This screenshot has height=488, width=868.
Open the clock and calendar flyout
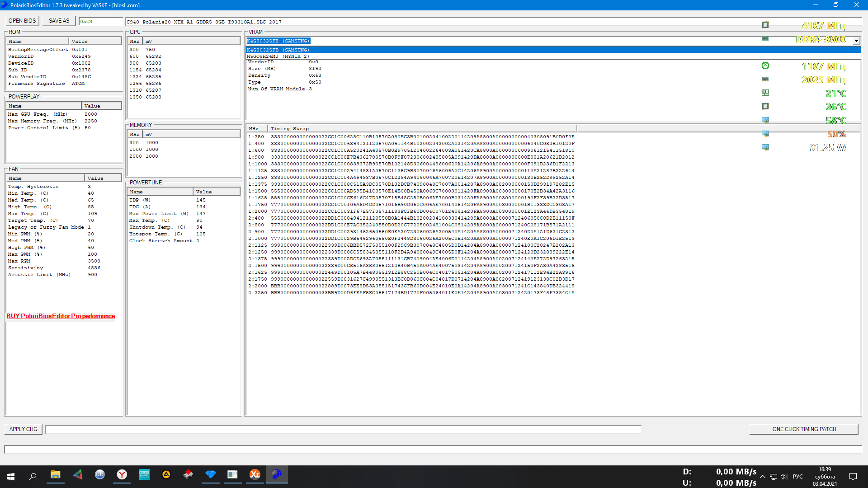825,477
